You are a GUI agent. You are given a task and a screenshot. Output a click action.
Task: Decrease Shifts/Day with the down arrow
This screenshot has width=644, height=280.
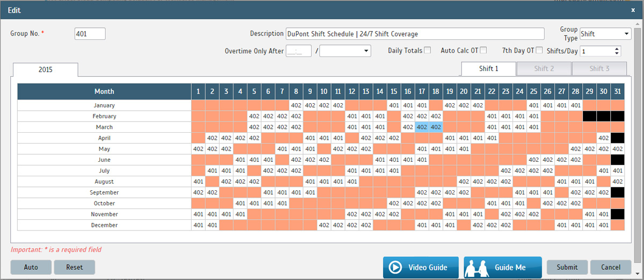[x=617, y=53]
